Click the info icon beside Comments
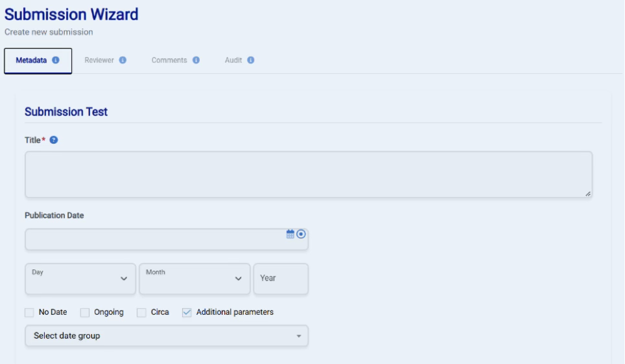625x364 pixels. [x=196, y=60]
